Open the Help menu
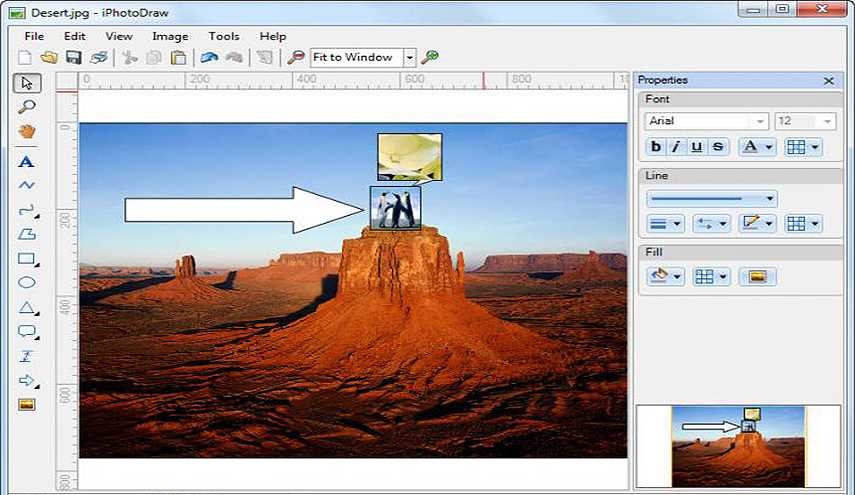This screenshot has height=495, width=855. pyautogui.click(x=273, y=36)
